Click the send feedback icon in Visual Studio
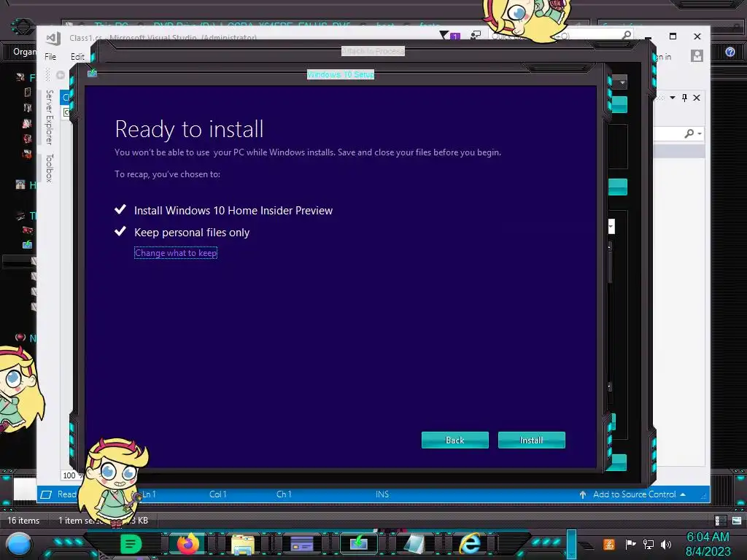The width and height of the screenshot is (747, 560). point(476,35)
